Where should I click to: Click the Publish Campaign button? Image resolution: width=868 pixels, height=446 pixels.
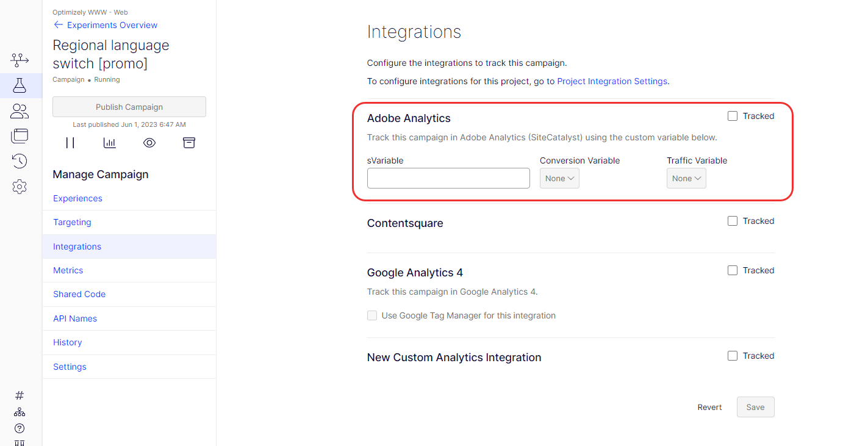[x=129, y=107]
